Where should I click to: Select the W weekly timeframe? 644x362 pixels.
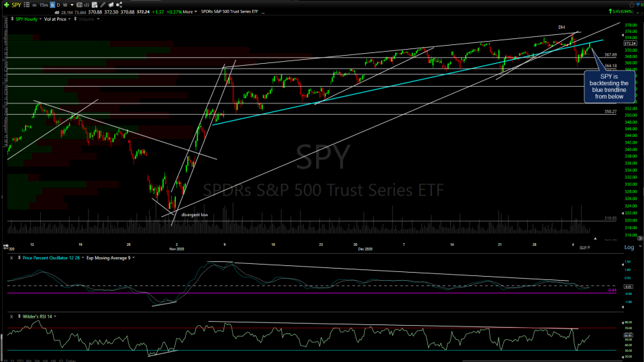(x=65, y=5)
